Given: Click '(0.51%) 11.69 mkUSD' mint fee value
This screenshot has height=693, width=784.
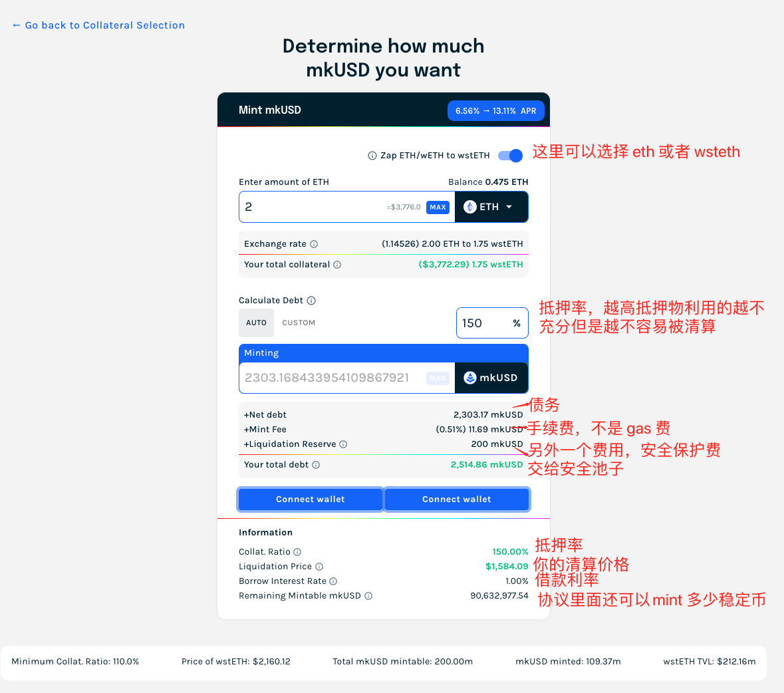Looking at the screenshot, I should (479, 430).
